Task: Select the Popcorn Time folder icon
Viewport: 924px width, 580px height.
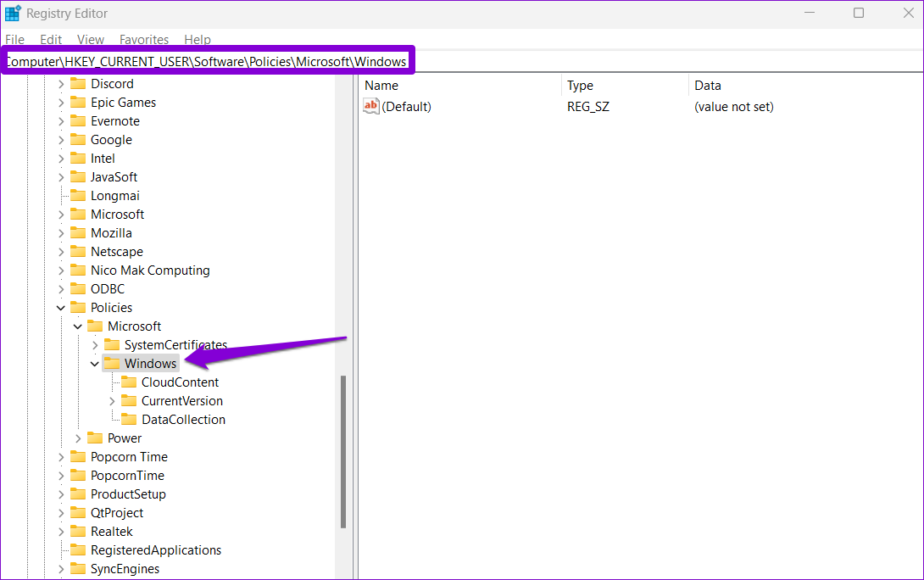Action: pyautogui.click(x=78, y=457)
